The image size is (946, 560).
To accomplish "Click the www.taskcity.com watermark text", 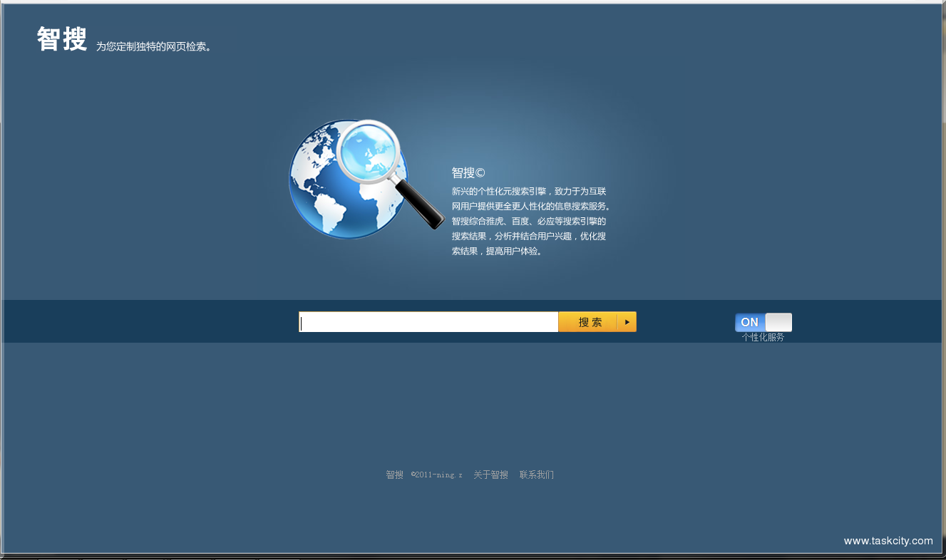I will click(888, 541).
